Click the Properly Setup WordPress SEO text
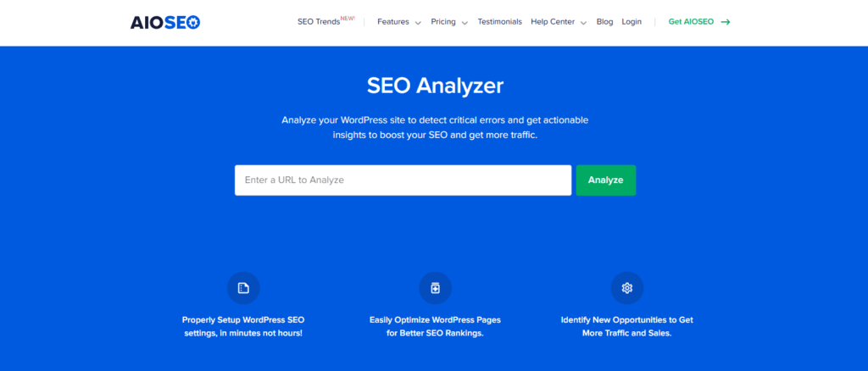This screenshot has width=868, height=371. tap(243, 326)
